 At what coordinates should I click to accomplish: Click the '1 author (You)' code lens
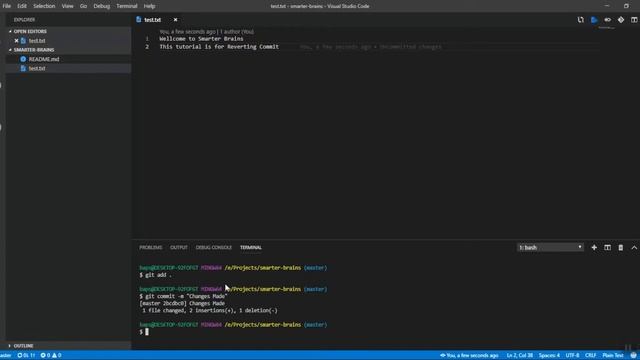click(237, 31)
